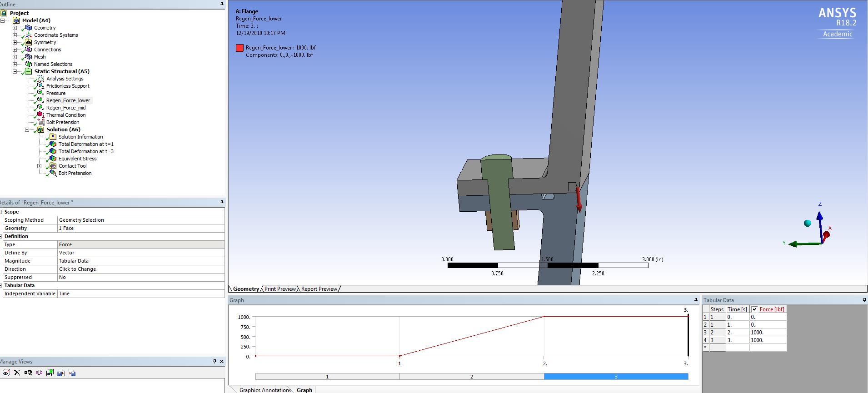Uncheck the Force [lbf] column checkbox

755,309
